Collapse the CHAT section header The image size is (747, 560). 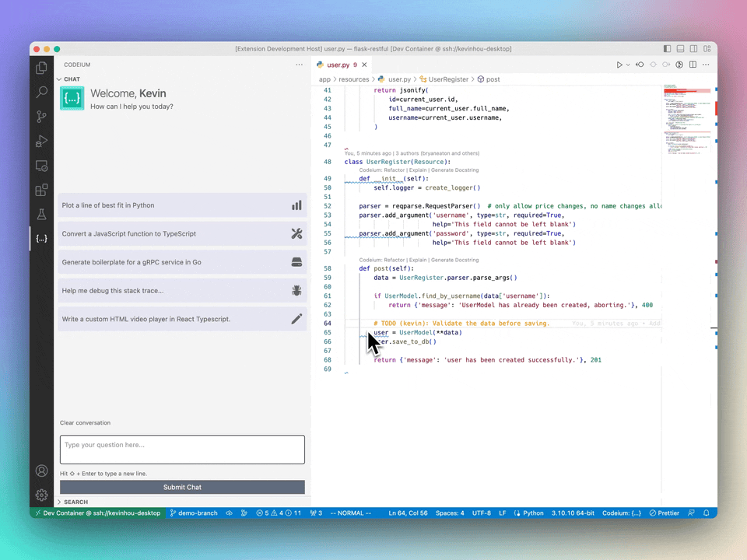pyautogui.click(x=71, y=79)
